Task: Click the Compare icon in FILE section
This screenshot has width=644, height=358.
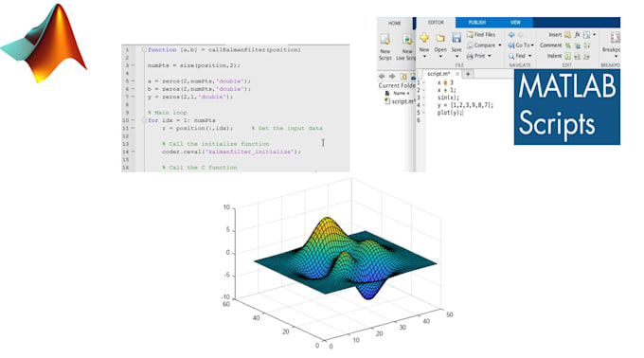Action: pyautogui.click(x=470, y=45)
